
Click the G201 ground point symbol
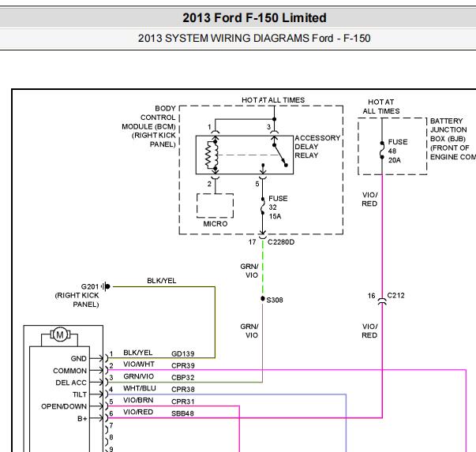106,286
